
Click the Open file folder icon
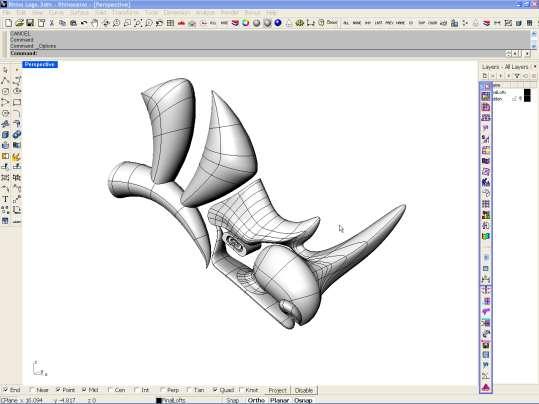[x=19, y=23]
